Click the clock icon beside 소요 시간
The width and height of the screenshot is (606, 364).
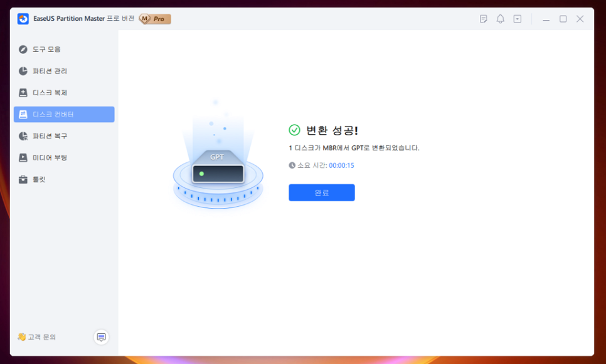(x=292, y=165)
